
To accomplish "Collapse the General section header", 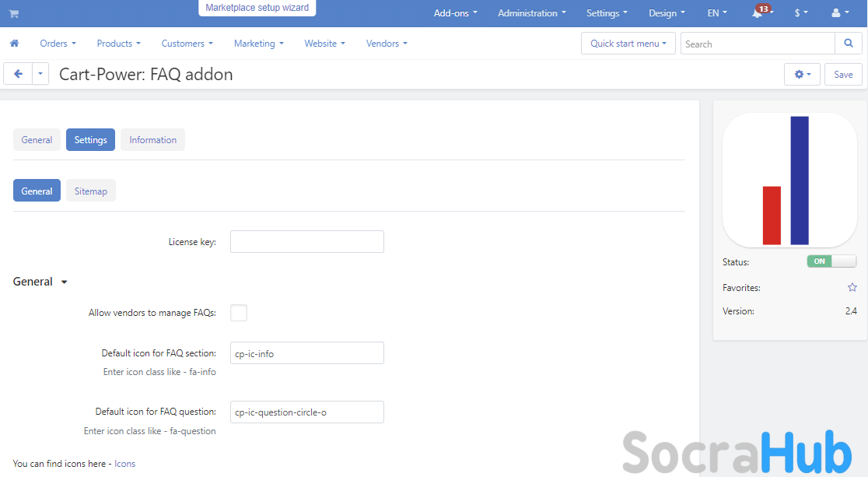I will point(40,282).
